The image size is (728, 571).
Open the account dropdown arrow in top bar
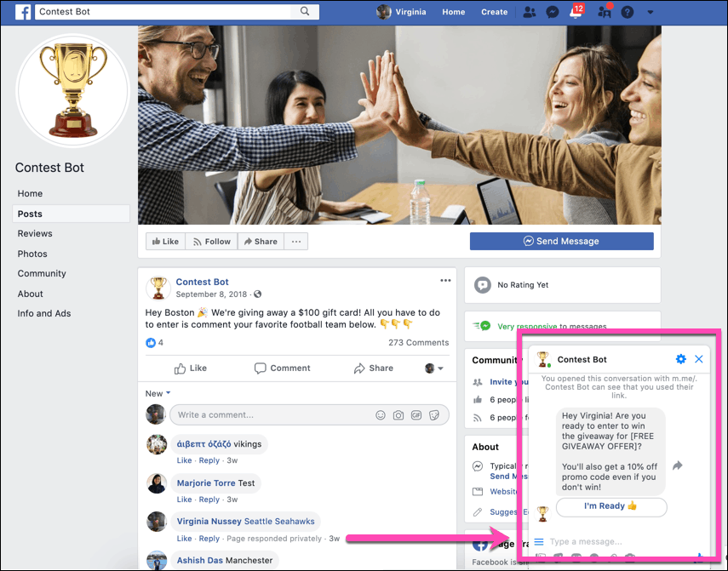(651, 12)
